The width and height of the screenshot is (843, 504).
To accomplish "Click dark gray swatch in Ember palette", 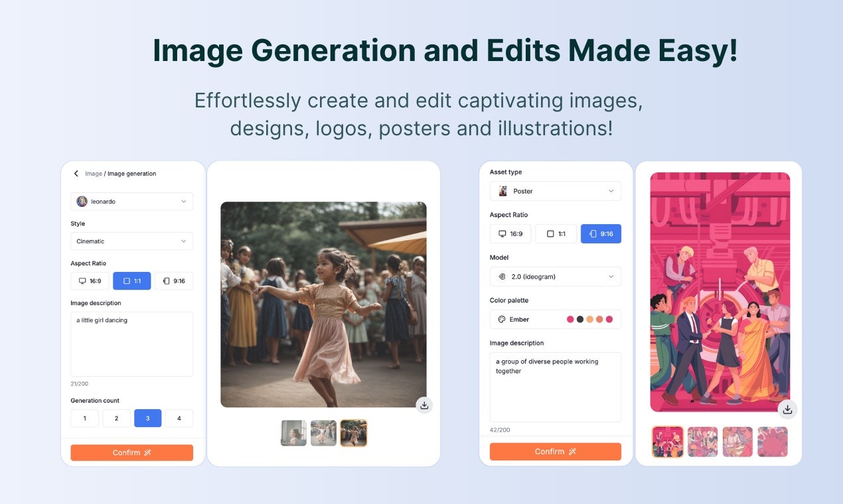I will [x=580, y=320].
